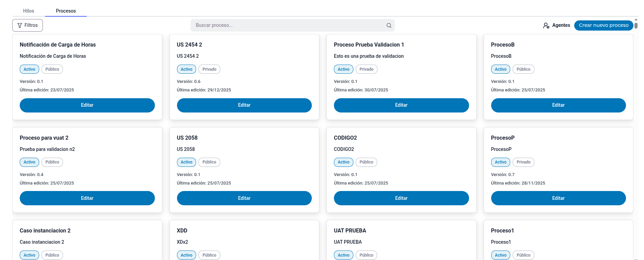Click Editar on ProcesoB card

(558, 105)
